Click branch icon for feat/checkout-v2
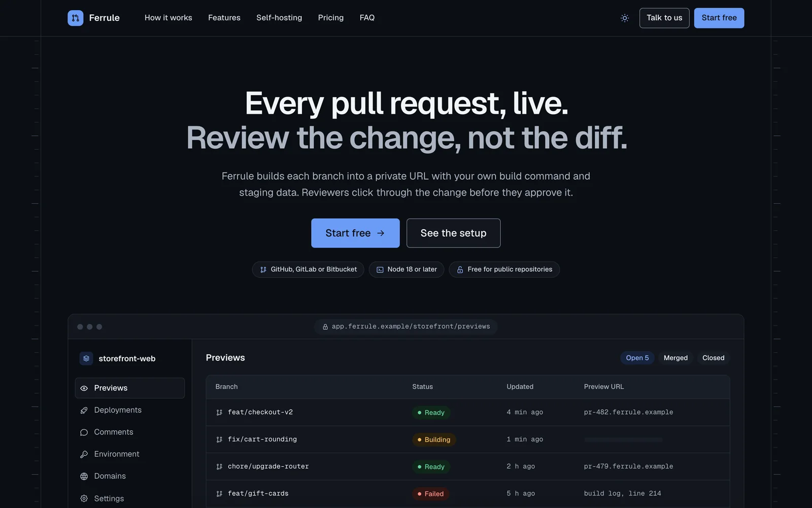812x508 pixels. [219, 412]
